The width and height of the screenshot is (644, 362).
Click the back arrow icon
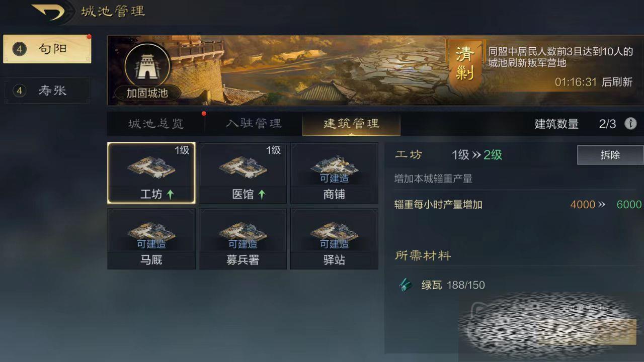coord(49,12)
